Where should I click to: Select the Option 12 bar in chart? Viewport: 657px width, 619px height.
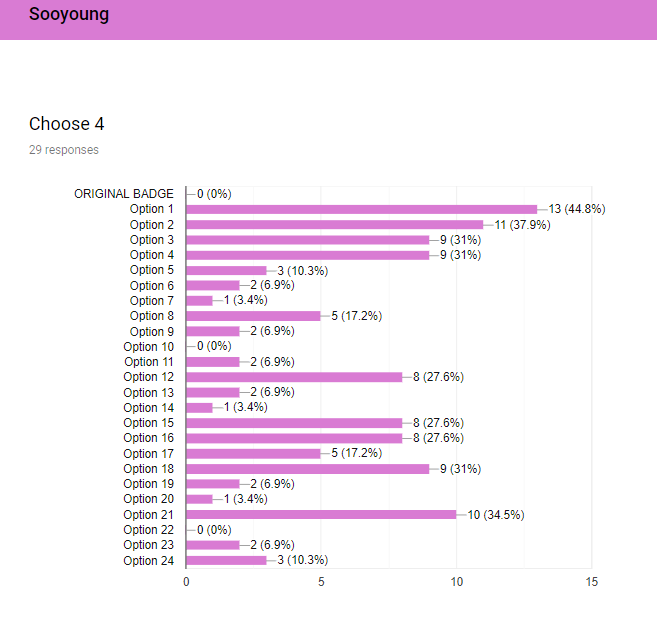(294, 377)
